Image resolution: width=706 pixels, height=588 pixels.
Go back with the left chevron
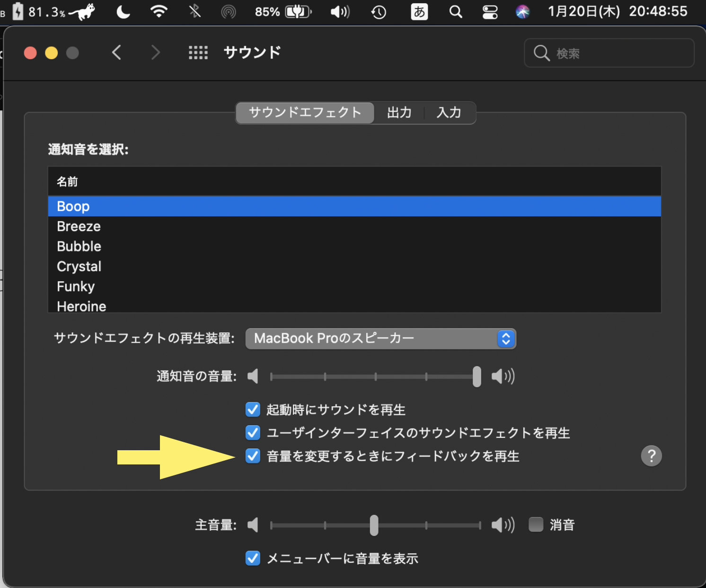(117, 53)
